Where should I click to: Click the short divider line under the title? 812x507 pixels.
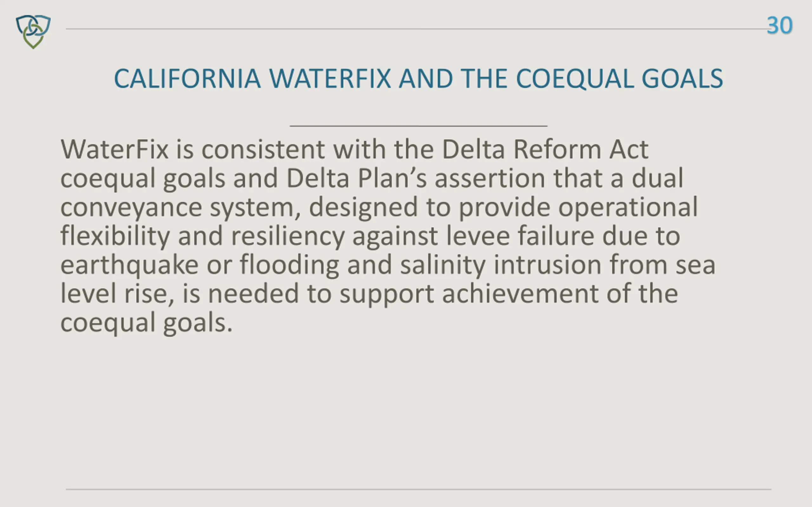point(418,126)
